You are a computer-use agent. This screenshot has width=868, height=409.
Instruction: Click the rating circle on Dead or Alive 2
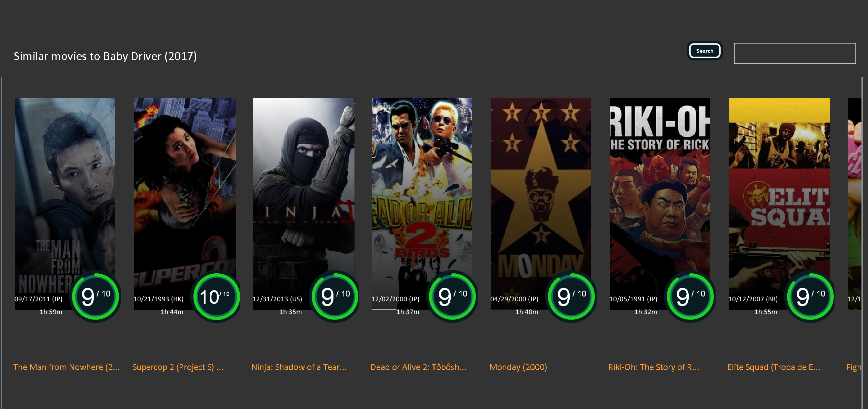pyautogui.click(x=452, y=296)
